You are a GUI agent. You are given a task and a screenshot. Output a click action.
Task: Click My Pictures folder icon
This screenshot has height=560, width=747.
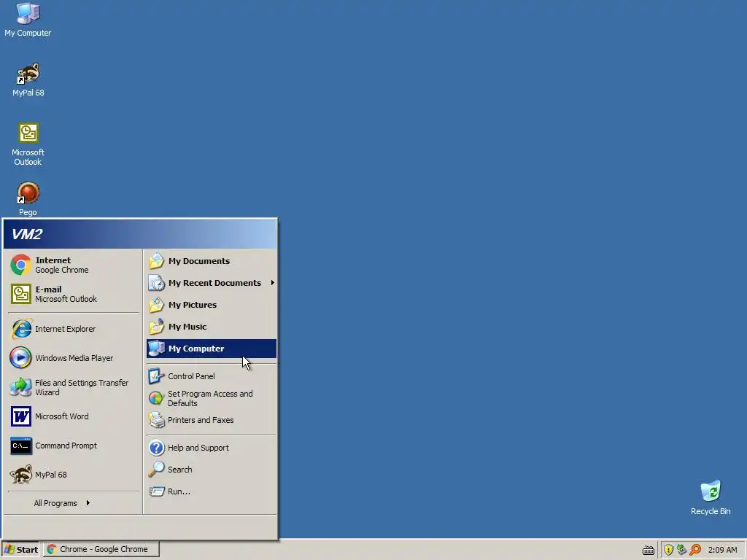pyautogui.click(x=156, y=305)
